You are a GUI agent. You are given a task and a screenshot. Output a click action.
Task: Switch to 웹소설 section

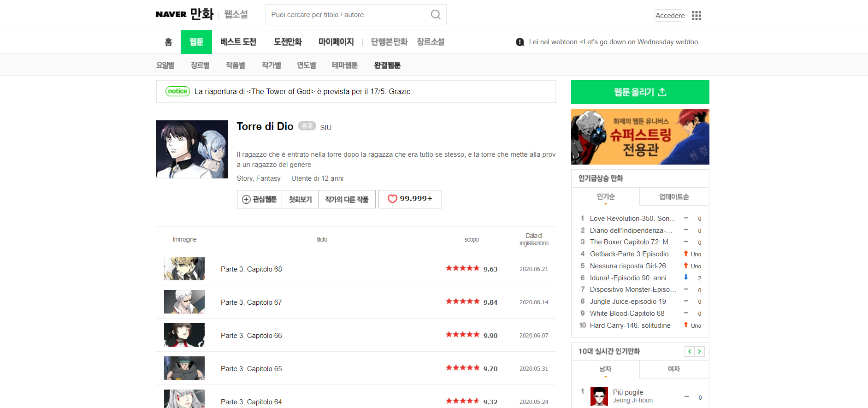[236, 14]
